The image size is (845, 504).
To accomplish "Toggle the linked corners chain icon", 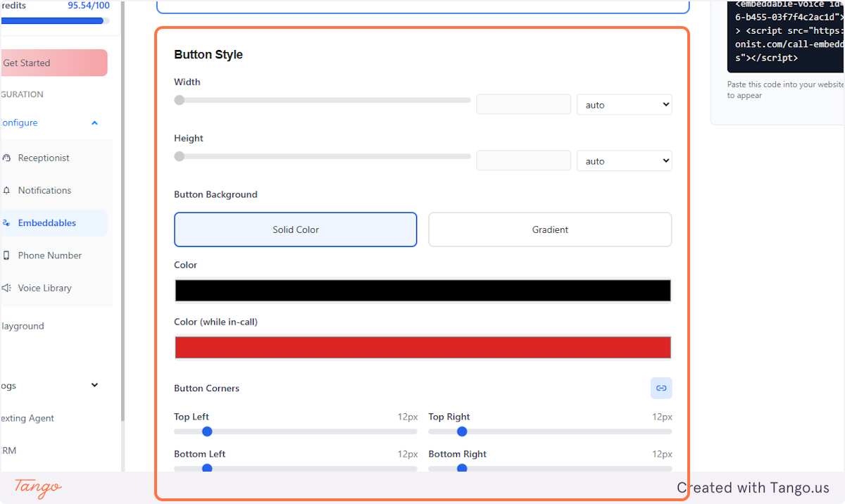I will (661, 388).
